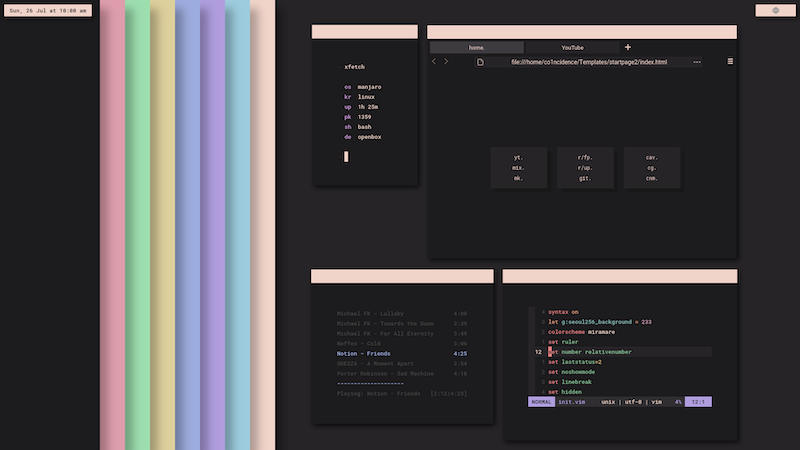Click the pk 1359 packages line
Image resolution: width=800 pixels, height=450 pixels.
coord(358,117)
